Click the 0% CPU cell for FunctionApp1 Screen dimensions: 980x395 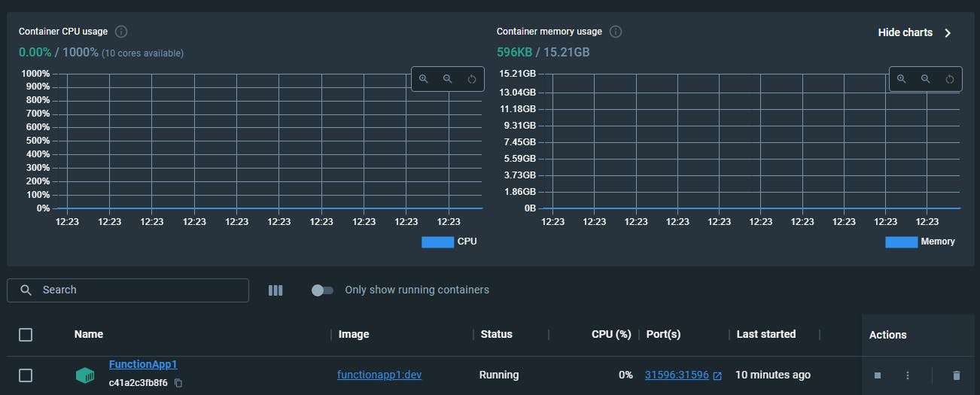click(625, 375)
